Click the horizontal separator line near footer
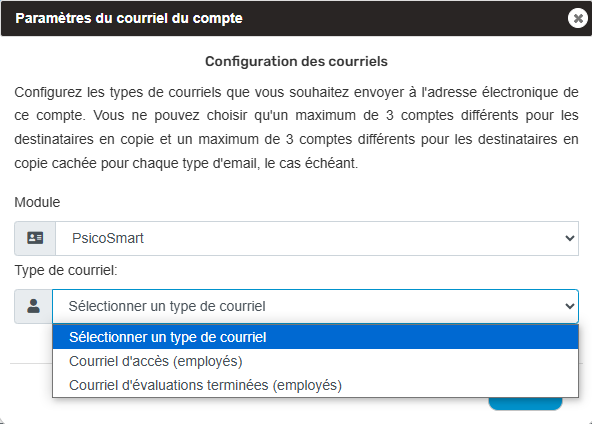The height and width of the screenshot is (424, 592). point(30,364)
